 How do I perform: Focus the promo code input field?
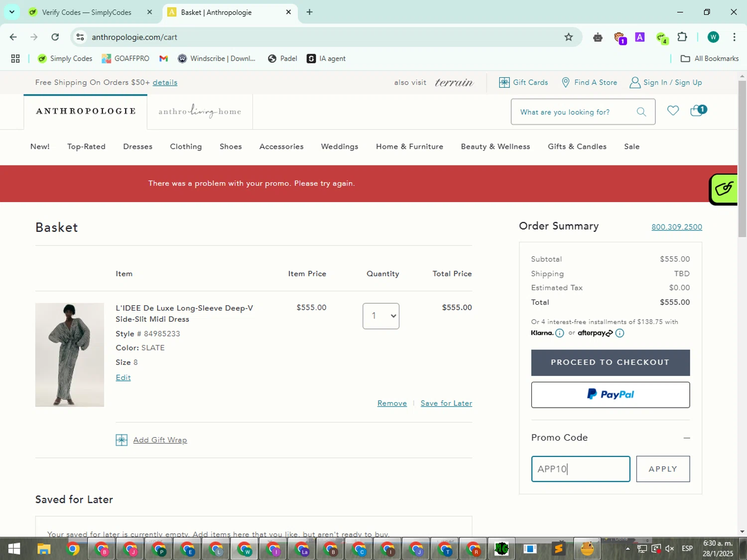[x=581, y=469]
